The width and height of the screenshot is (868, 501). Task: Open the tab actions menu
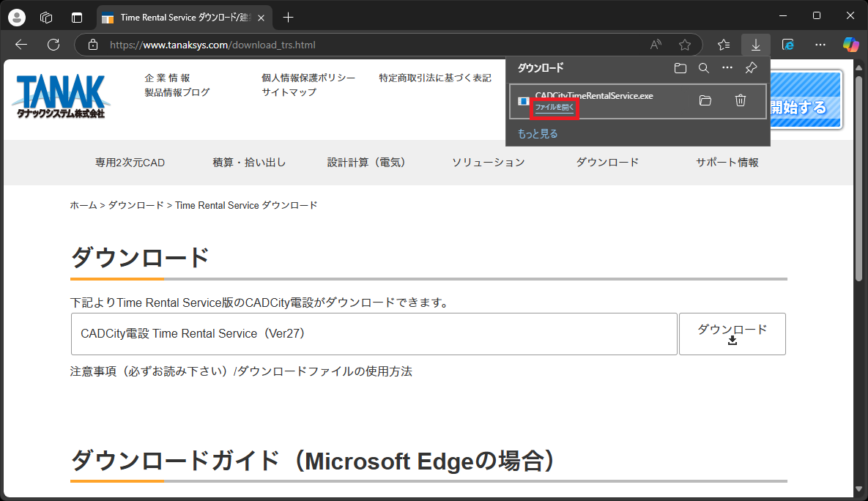tap(77, 18)
